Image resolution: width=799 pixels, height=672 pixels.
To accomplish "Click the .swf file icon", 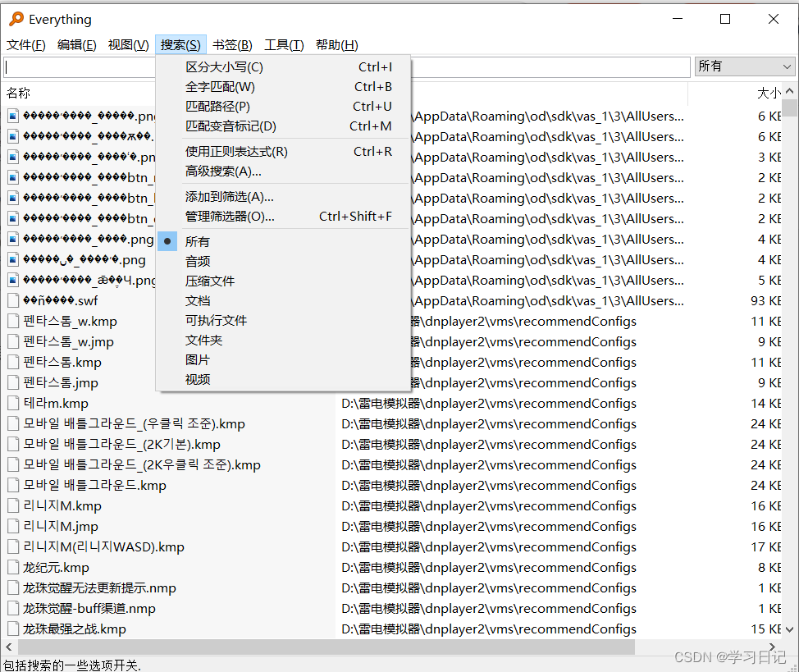I will click(13, 301).
